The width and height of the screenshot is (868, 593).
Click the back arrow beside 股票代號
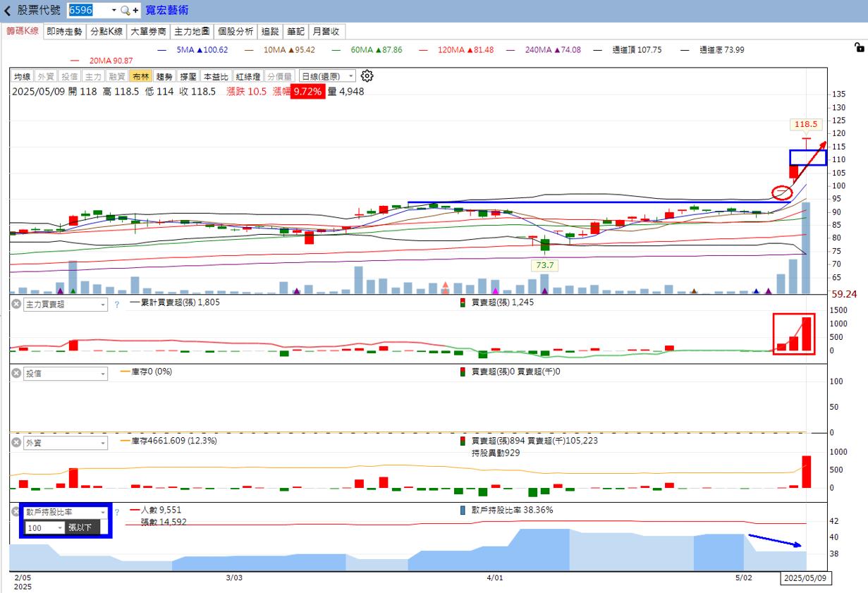pos(8,11)
